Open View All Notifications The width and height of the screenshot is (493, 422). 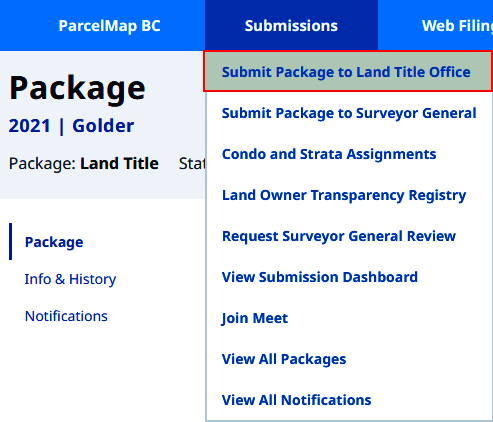point(349,400)
